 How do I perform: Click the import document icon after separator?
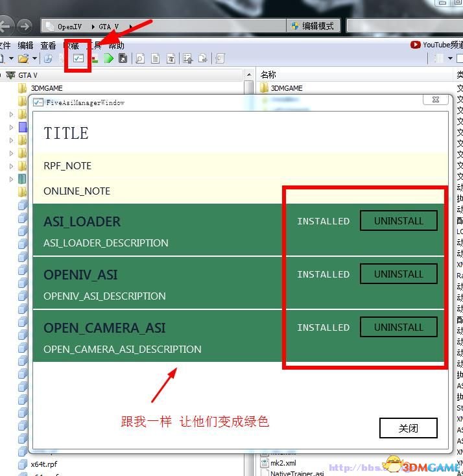tap(220, 58)
